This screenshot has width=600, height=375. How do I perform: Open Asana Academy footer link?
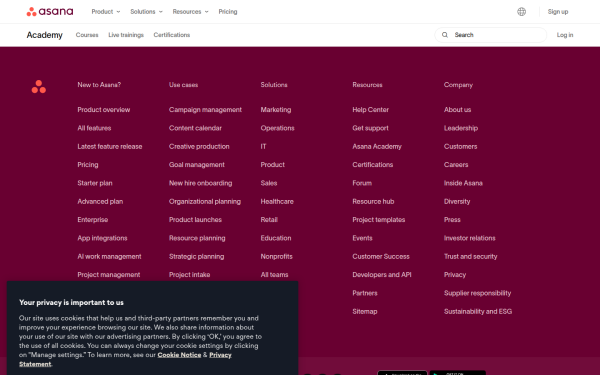(x=377, y=146)
